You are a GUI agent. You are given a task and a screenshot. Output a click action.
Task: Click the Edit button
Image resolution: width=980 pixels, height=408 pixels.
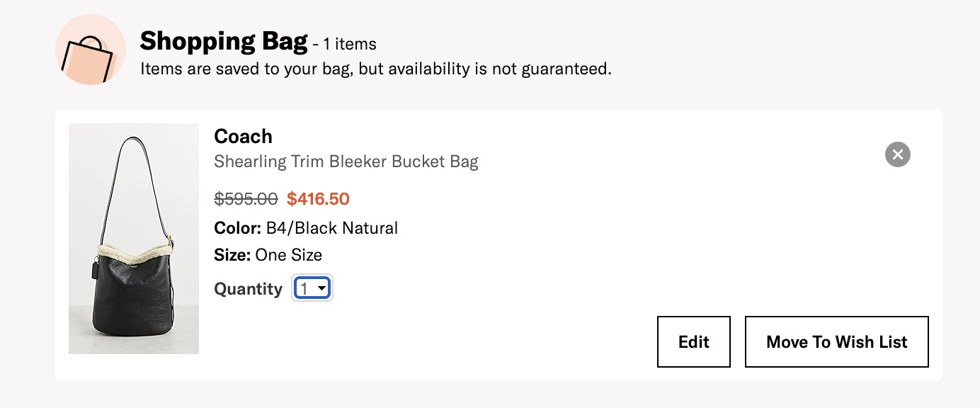coord(693,341)
